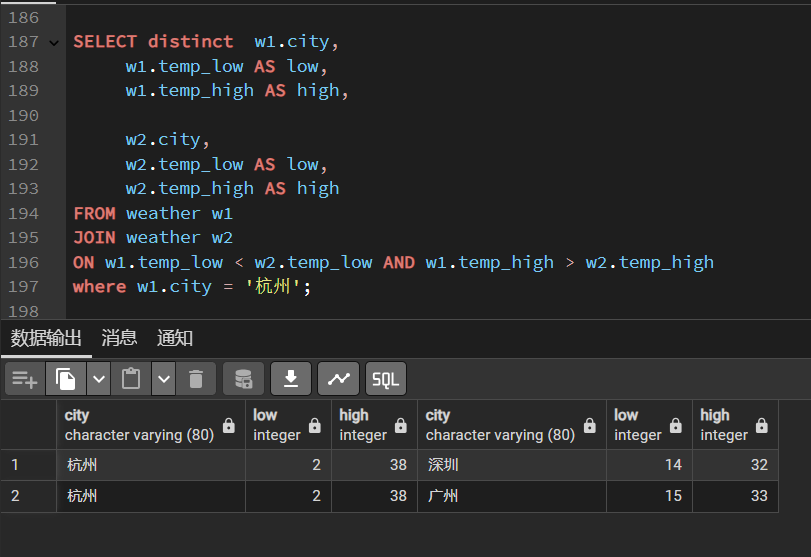This screenshot has height=557, width=811.
Task: Open paste options dropdown arrow
Action: (164, 379)
